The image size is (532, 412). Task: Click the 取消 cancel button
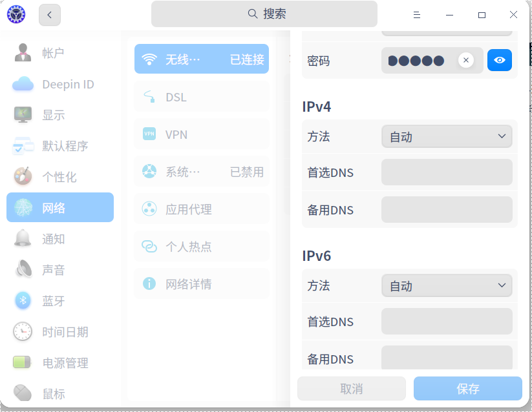coord(352,388)
